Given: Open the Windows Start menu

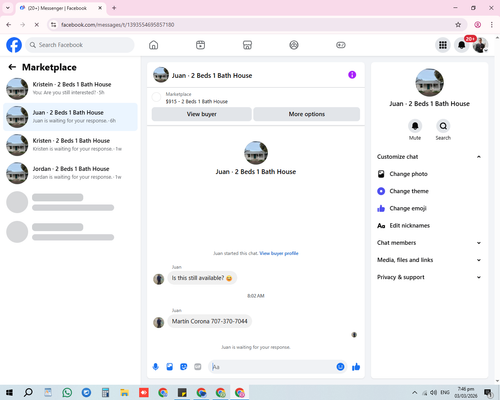Looking at the screenshot, I should [9, 393].
